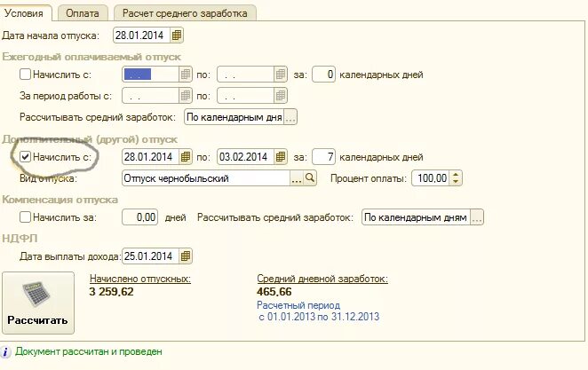Open 'Начислено отпускных' link

click(x=140, y=279)
